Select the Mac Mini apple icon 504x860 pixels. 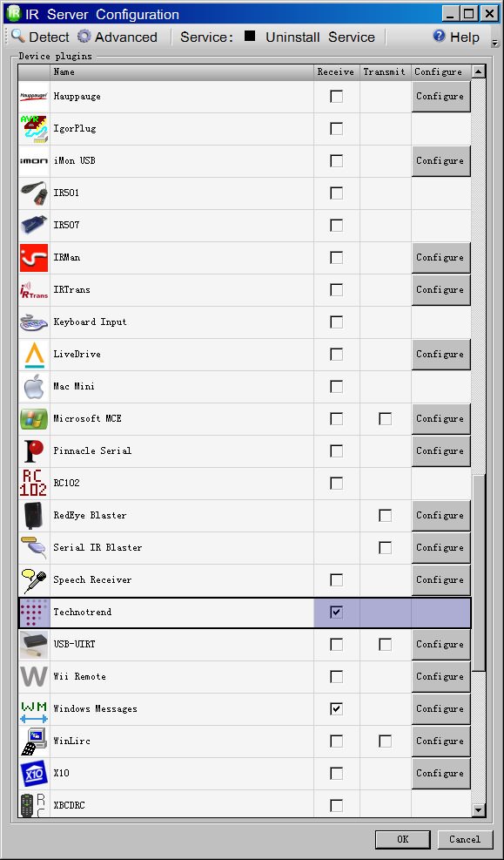pyautogui.click(x=34, y=387)
